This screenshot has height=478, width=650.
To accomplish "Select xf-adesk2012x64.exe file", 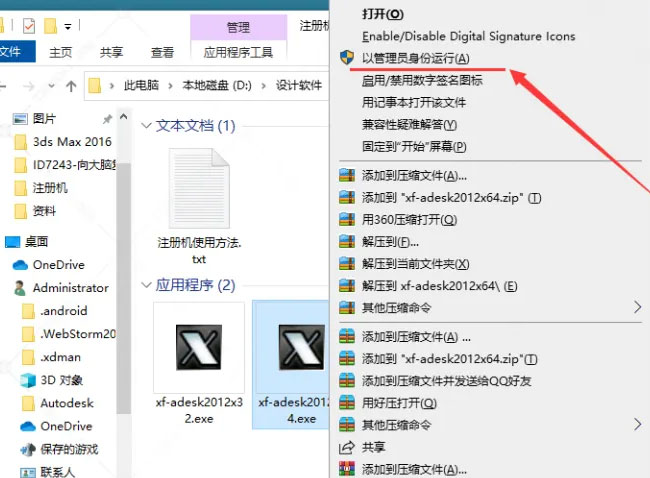I will pyautogui.click(x=291, y=365).
